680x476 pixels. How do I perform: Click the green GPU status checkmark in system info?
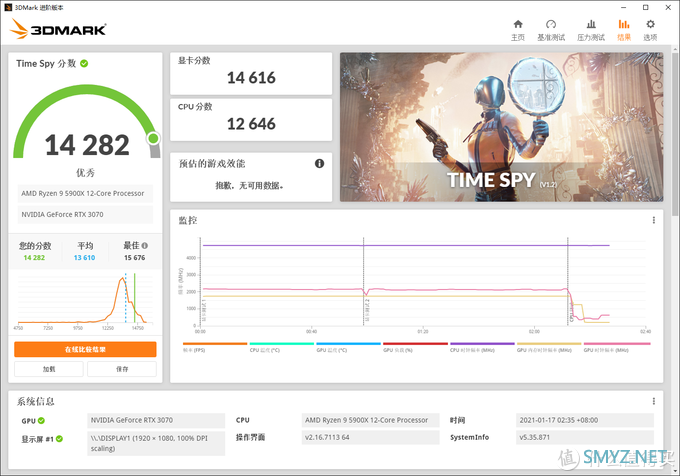click(41, 421)
